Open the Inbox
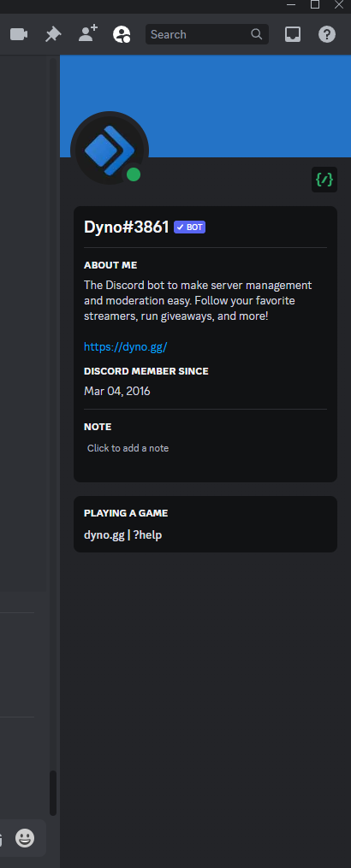The image size is (351, 868). pos(293,34)
